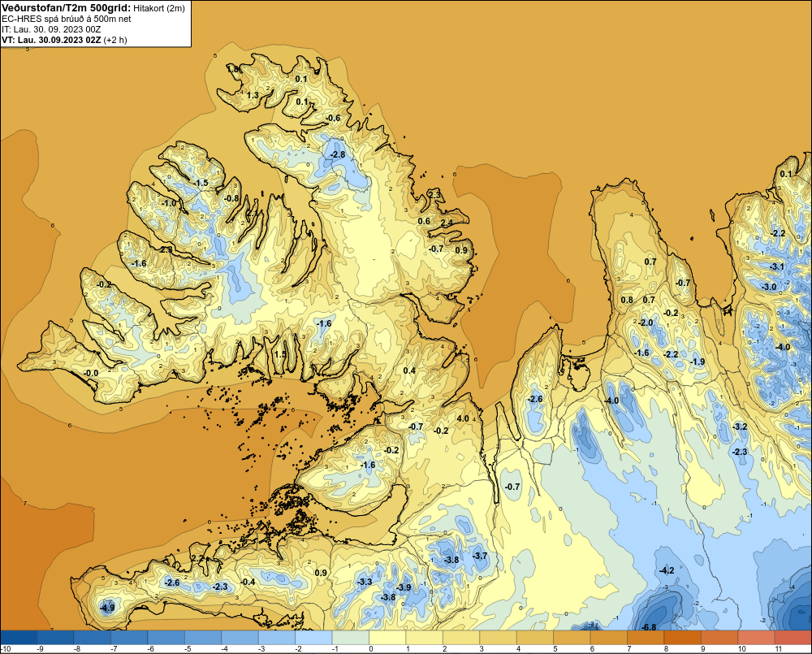
Task: Select the temperature value "-0.4"
Action: point(248,582)
